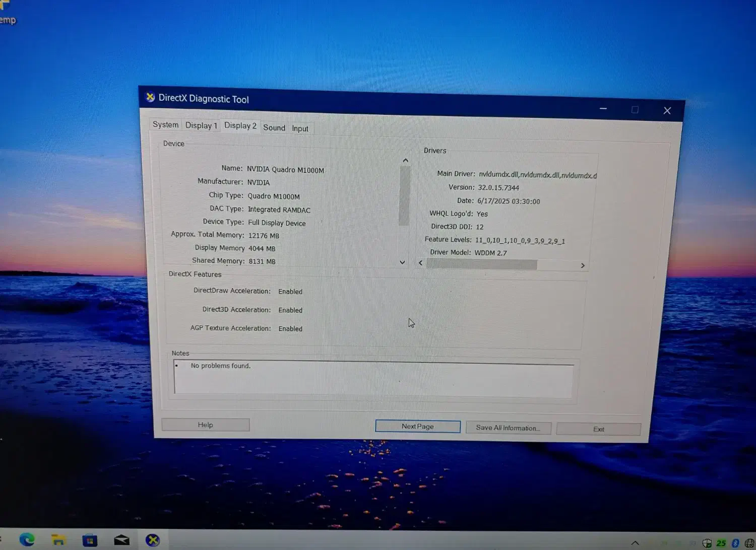The width and height of the screenshot is (756, 550).
Task: Open File Explorer from the taskbar
Action: point(58,540)
